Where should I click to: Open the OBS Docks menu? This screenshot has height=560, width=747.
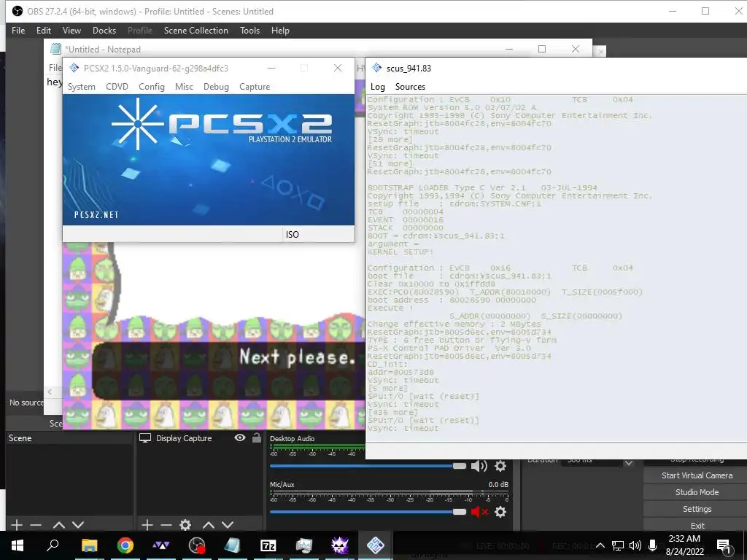pyautogui.click(x=104, y=31)
